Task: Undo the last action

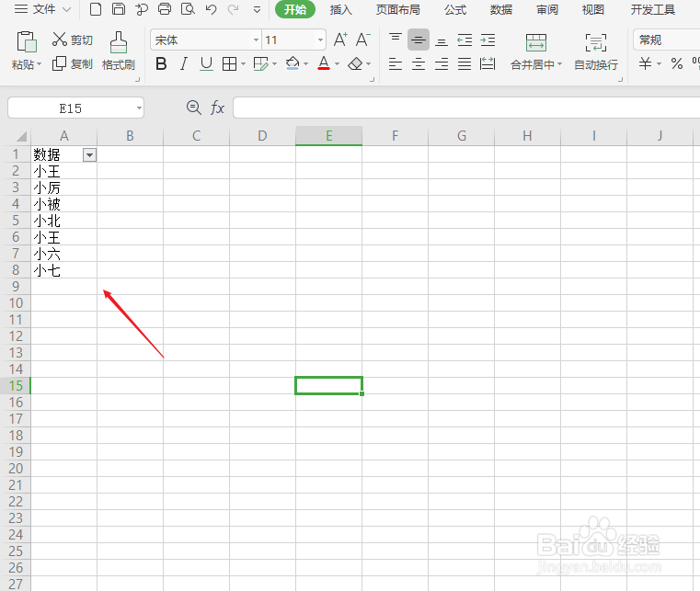Action: (212, 9)
